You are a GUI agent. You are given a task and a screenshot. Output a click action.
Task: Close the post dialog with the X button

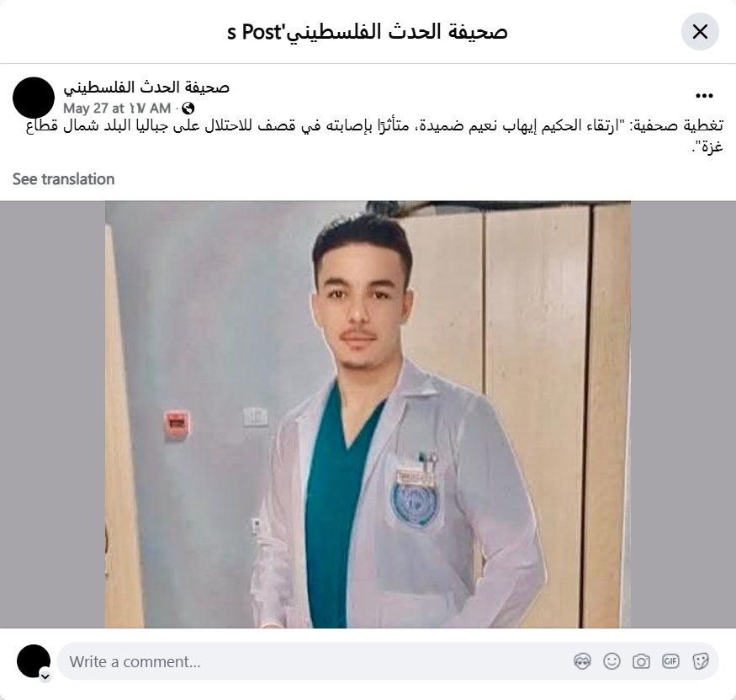pos(700,32)
